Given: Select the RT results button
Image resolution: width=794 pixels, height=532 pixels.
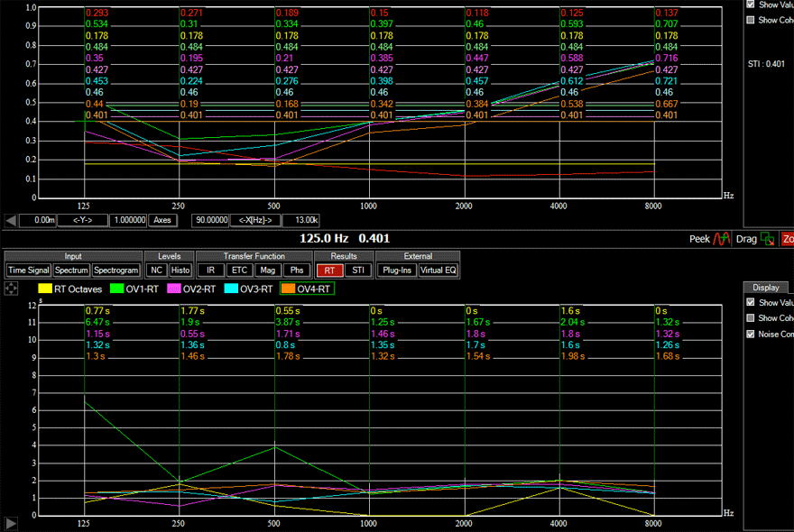Looking at the screenshot, I should click(x=329, y=271).
